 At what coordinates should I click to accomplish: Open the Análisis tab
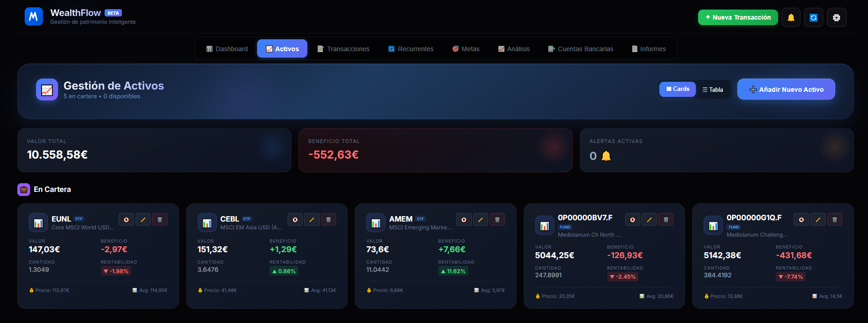[x=514, y=49]
